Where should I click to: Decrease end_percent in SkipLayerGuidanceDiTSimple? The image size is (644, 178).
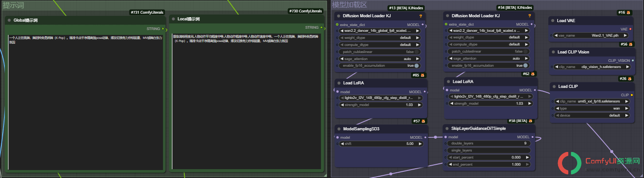click(450, 164)
